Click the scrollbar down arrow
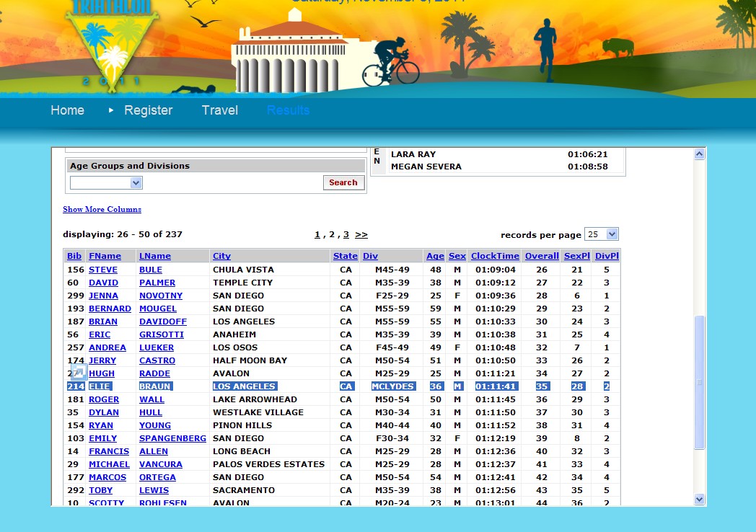756x532 pixels. 698,499
